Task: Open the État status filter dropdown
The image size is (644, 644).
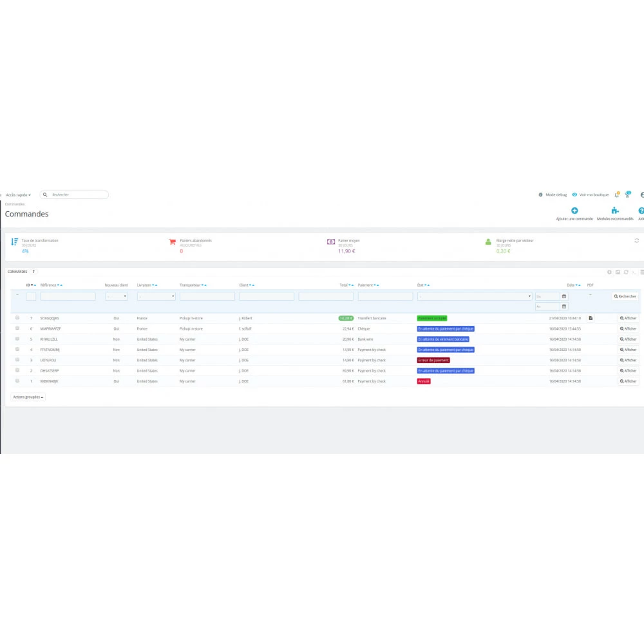Action: pos(475,296)
